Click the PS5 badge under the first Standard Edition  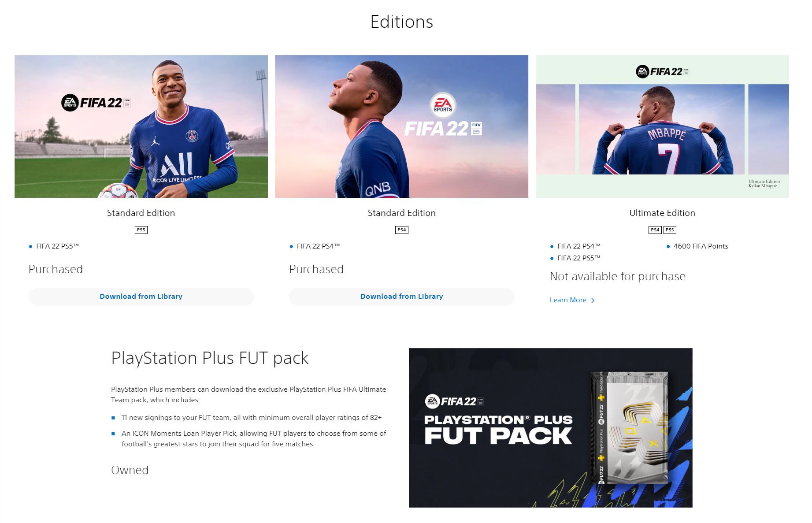point(141,230)
